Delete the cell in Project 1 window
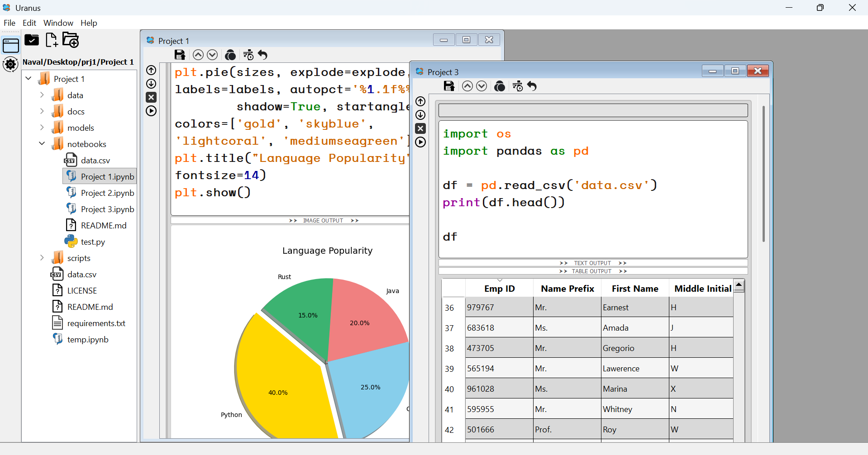Viewport: 868px width, 455px height. (x=151, y=97)
